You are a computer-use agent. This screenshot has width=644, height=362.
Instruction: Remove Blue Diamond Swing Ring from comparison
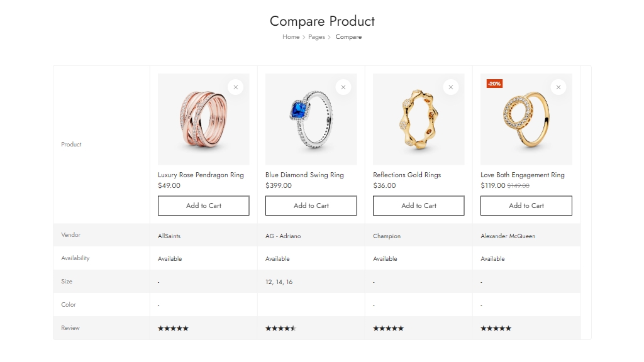pos(343,87)
